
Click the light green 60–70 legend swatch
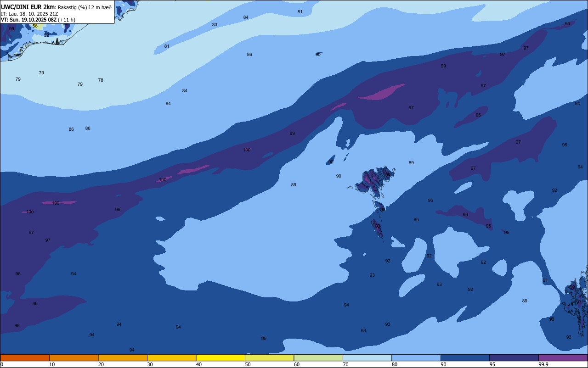(x=318, y=357)
